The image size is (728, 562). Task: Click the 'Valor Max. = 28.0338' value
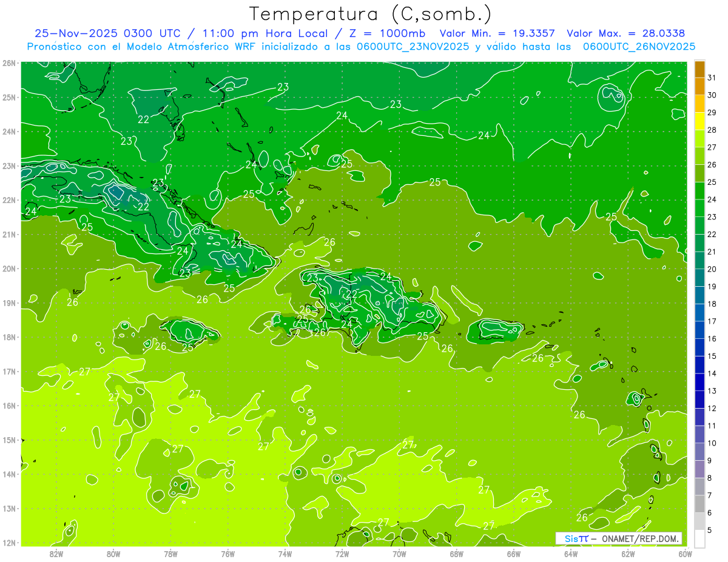pos(627,33)
